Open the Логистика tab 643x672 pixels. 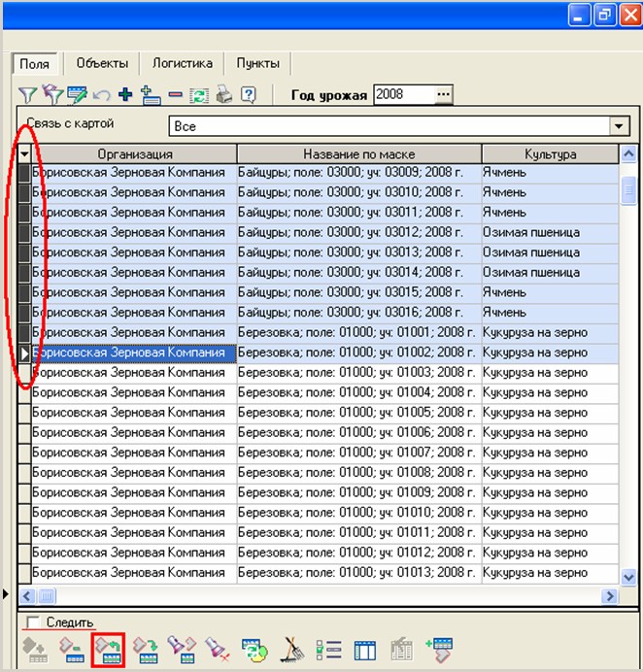tap(182, 63)
